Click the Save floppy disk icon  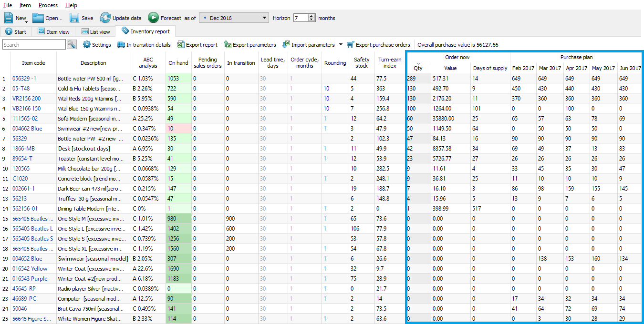point(74,18)
